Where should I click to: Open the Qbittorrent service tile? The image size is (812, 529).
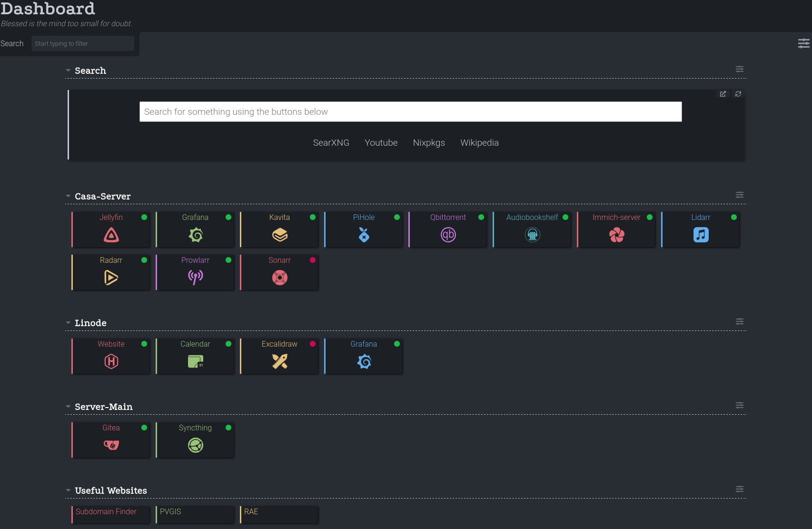(447, 234)
